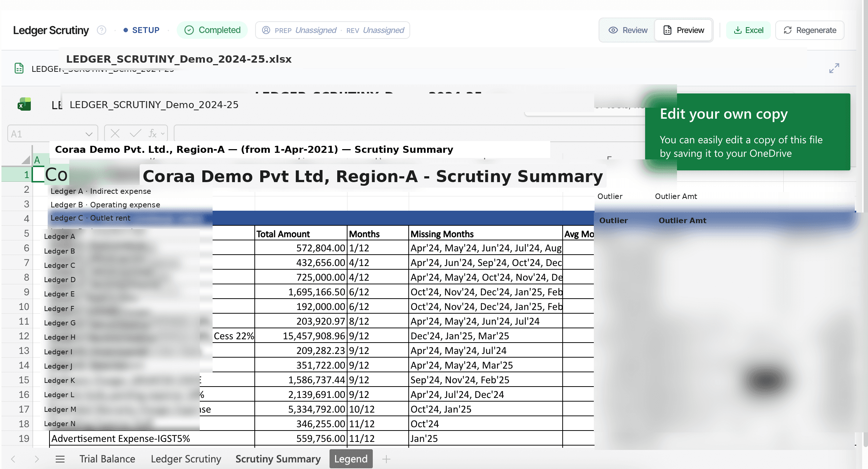Open the Trial Balance sheet tab
Viewport: 868px width, 469px height.
107,459
